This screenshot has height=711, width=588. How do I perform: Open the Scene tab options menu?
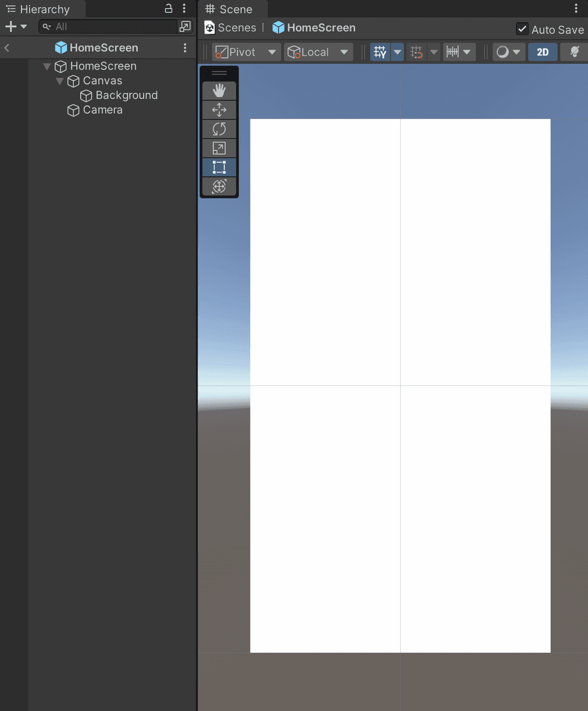(x=576, y=8)
